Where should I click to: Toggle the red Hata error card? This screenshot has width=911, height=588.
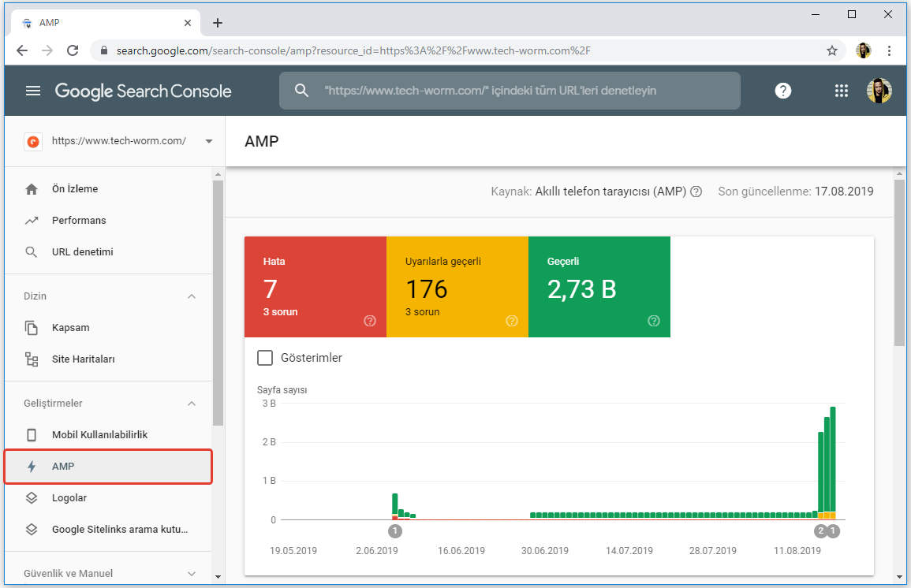(315, 287)
